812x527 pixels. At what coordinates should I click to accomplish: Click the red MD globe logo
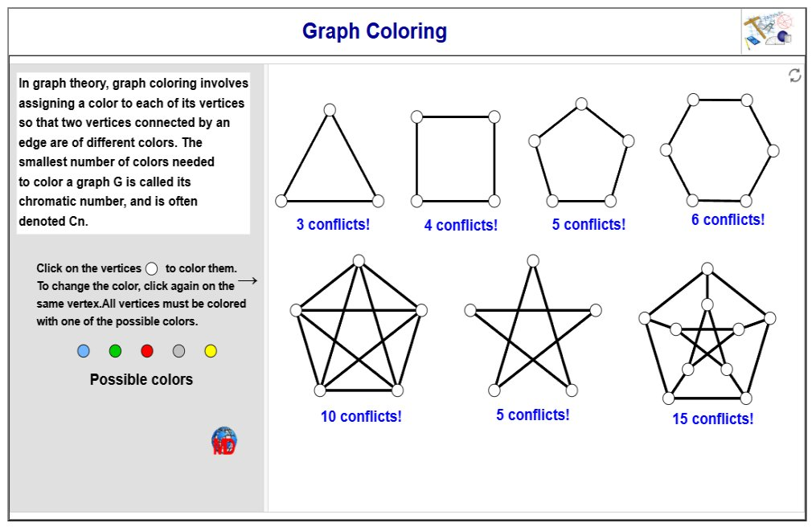224,442
